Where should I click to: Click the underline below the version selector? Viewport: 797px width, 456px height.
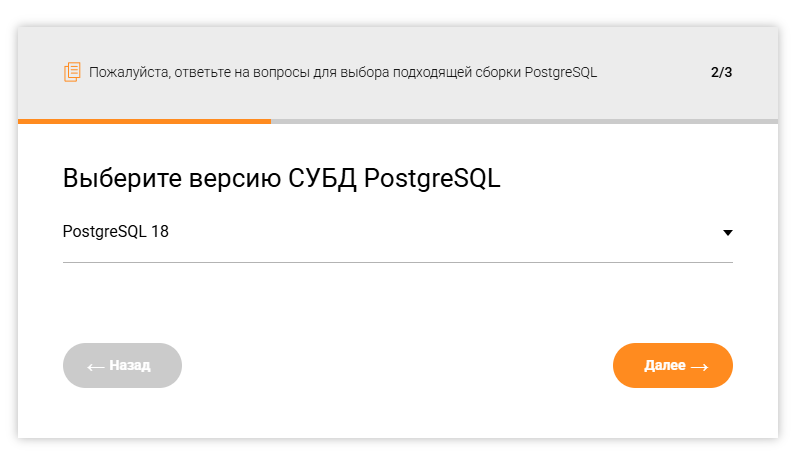(397, 262)
